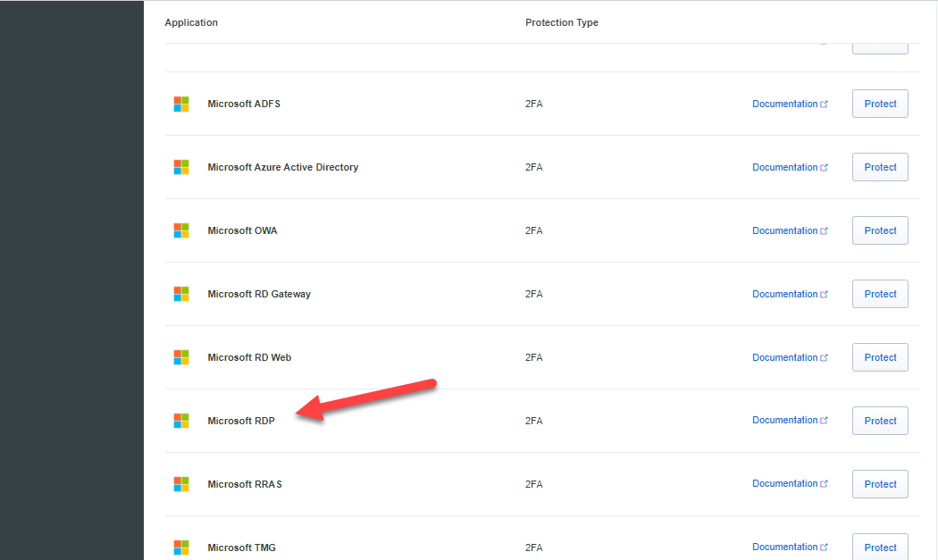938x560 pixels.
Task: Click the Microsoft RD Gateway logo icon
Action: point(181,295)
